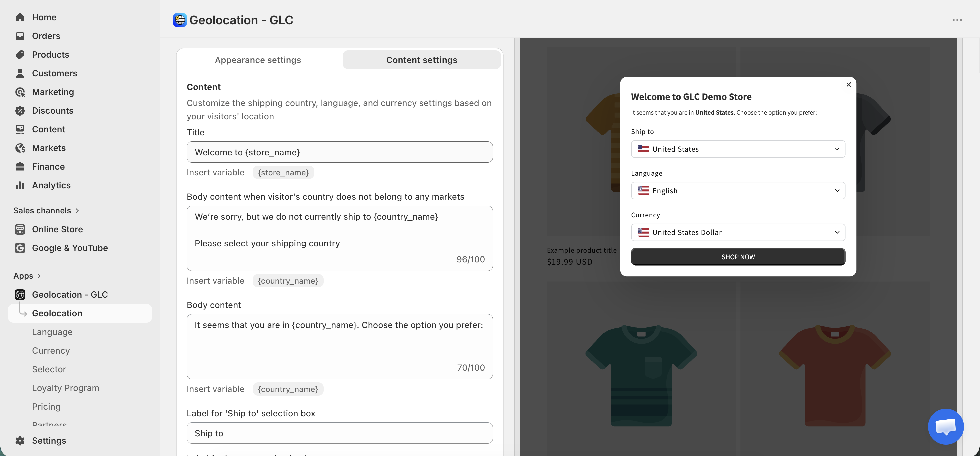Click the red t-shirt product thumbnail
The height and width of the screenshot is (456, 980).
coord(835,375)
